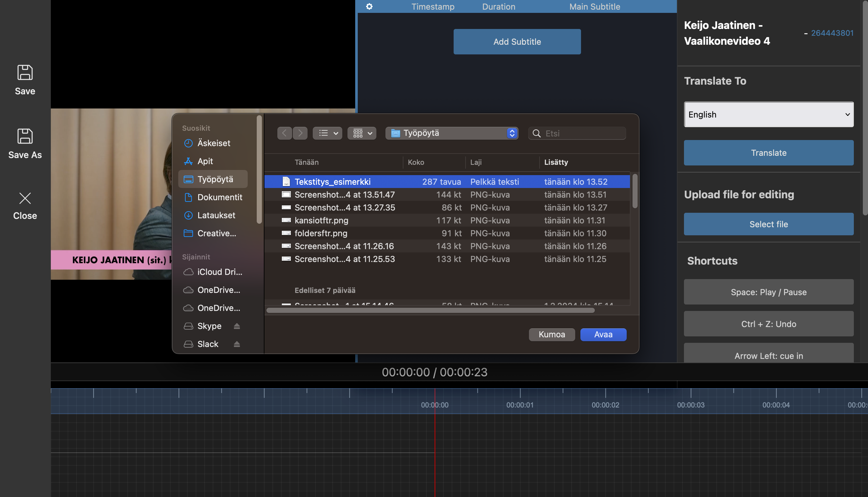Select Lataukset in the sidebar

pyautogui.click(x=216, y=215)
